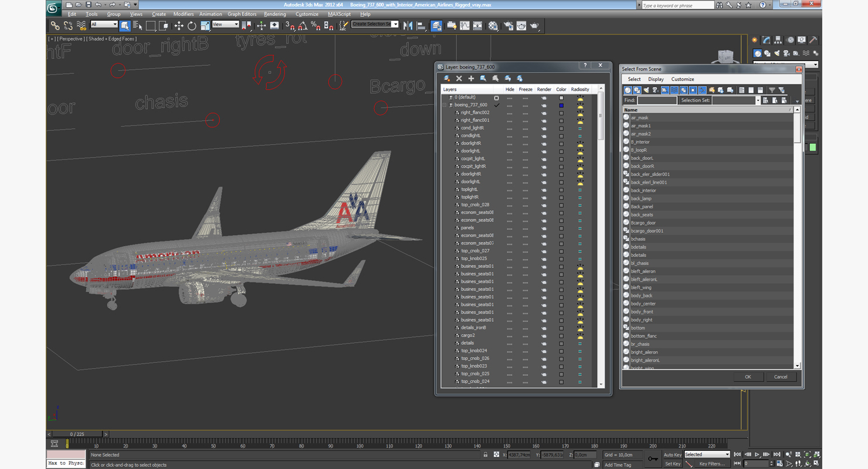Toggle Percent Snap in main toolbar

(x=316, y=26)
